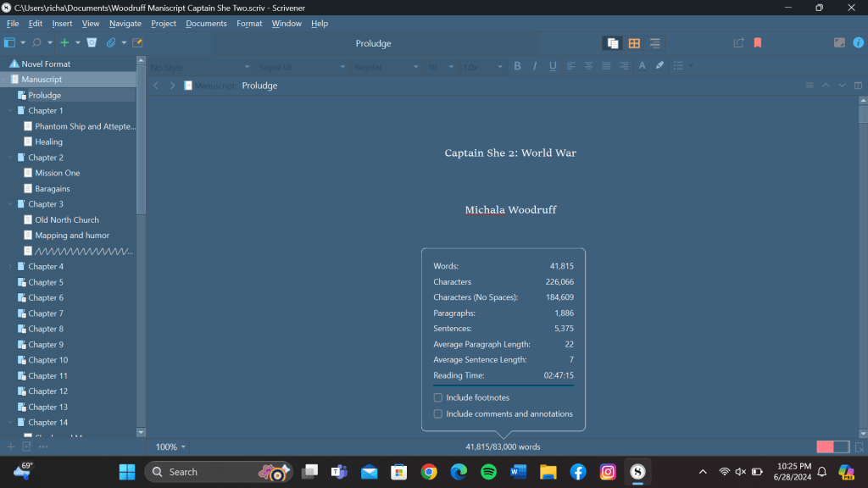
Task: Open the 100% zoom dropdown
Action: [170, 446]
